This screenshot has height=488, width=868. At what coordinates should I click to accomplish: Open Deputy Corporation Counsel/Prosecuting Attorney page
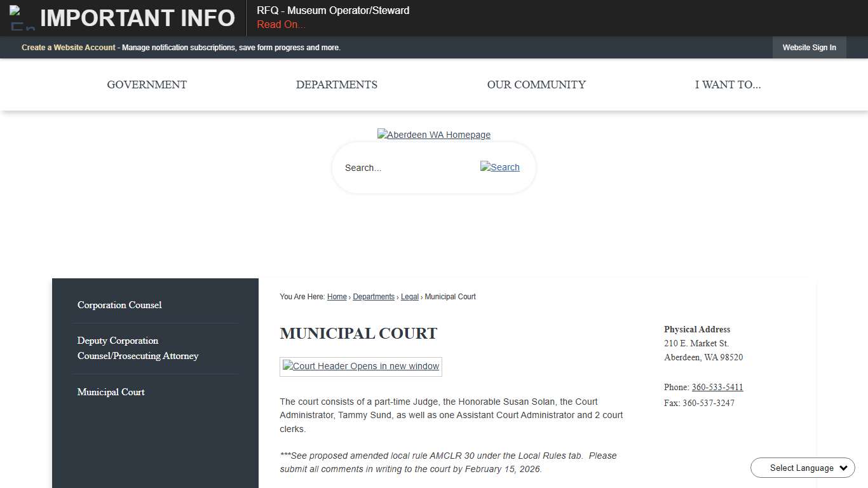point(137,348)
